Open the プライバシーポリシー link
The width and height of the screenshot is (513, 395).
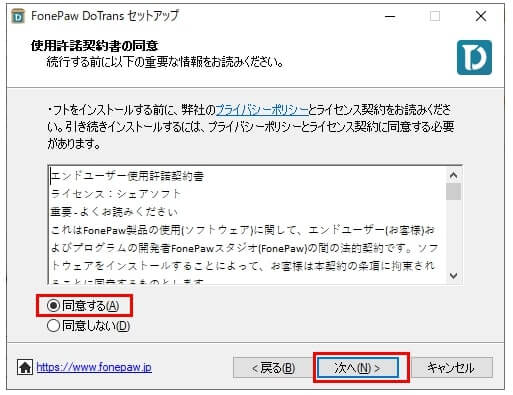point(262,110)
